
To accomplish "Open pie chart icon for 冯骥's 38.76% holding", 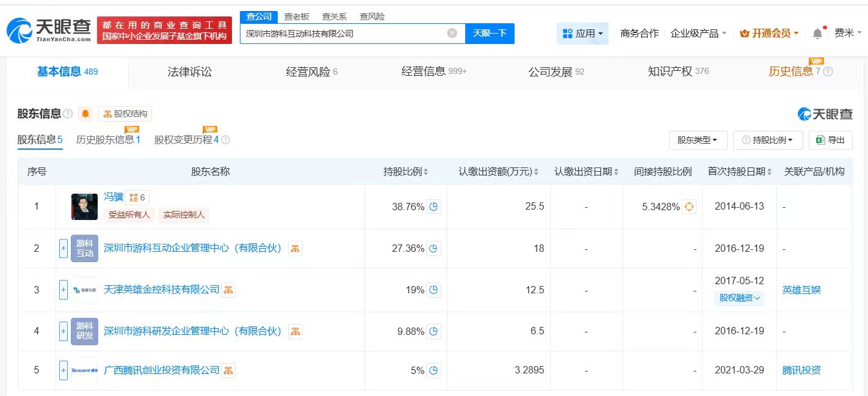I will [x=433, y=207].
